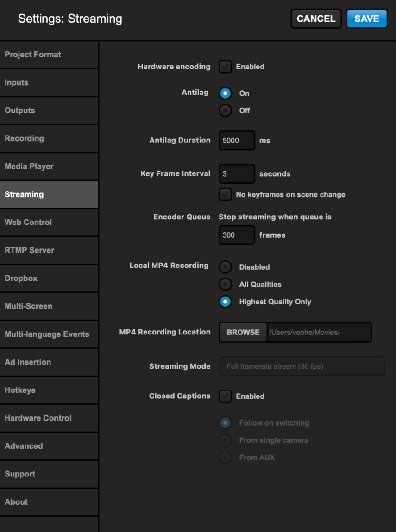
Task: Choose All Qualities recording option
Action: [x=225, y=285]
